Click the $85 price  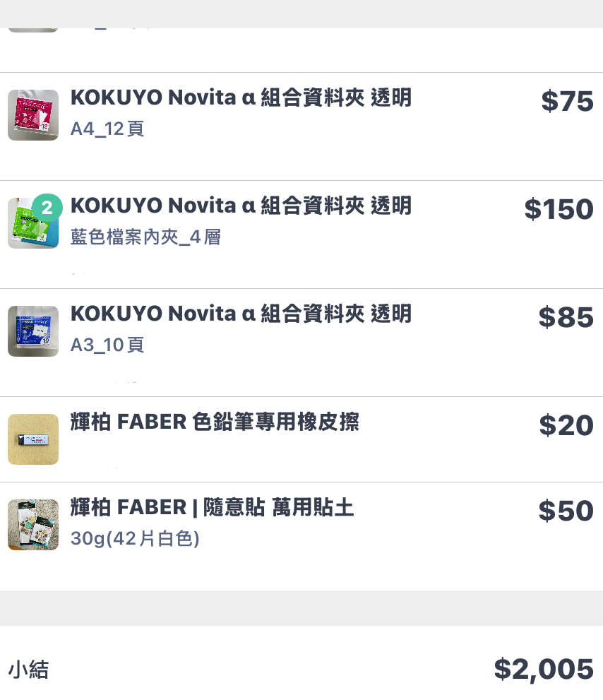[566, 318]
